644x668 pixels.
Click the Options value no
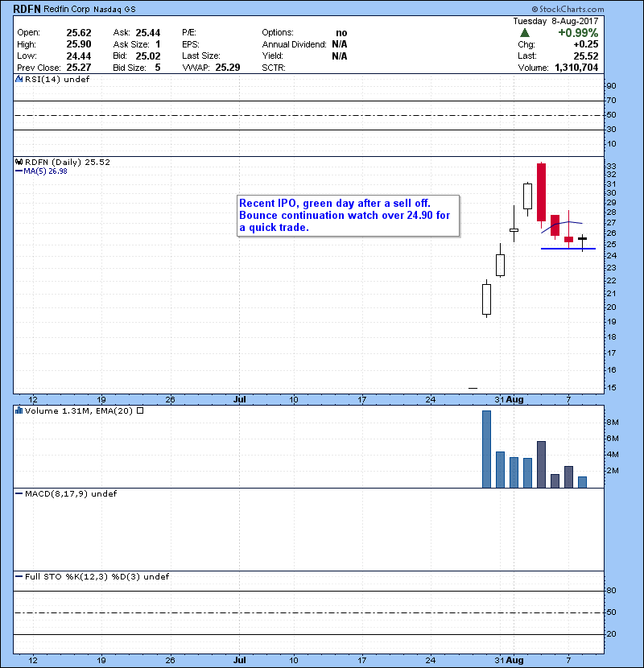coord(341,33)
